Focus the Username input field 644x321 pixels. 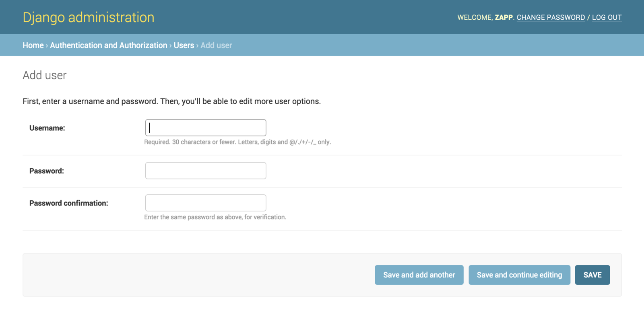coord(206,128)
